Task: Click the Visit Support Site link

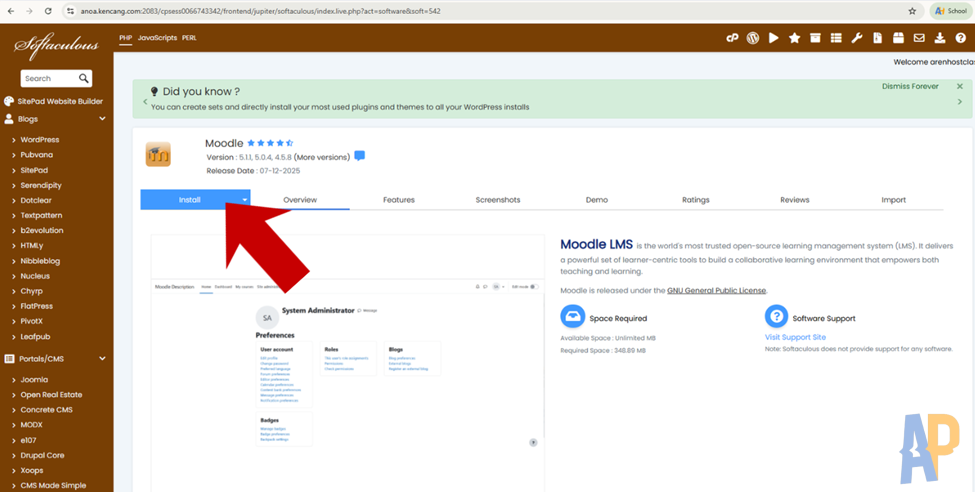Action: [795, 337]
